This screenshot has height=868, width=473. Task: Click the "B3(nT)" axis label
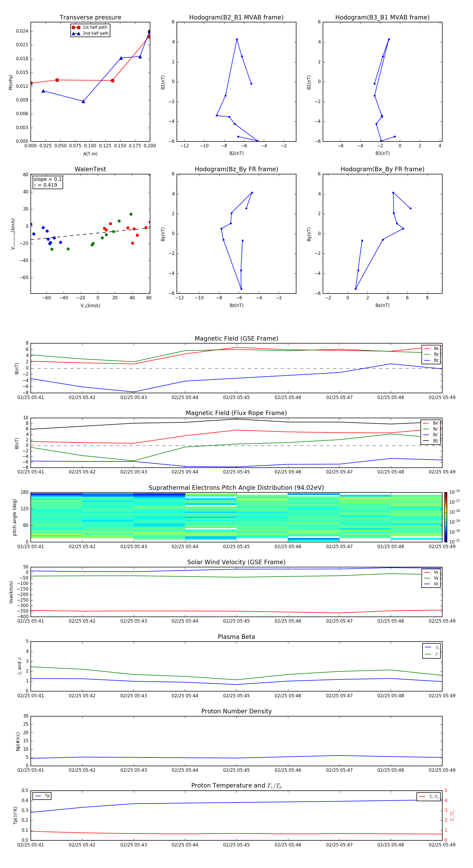[382, 153]
